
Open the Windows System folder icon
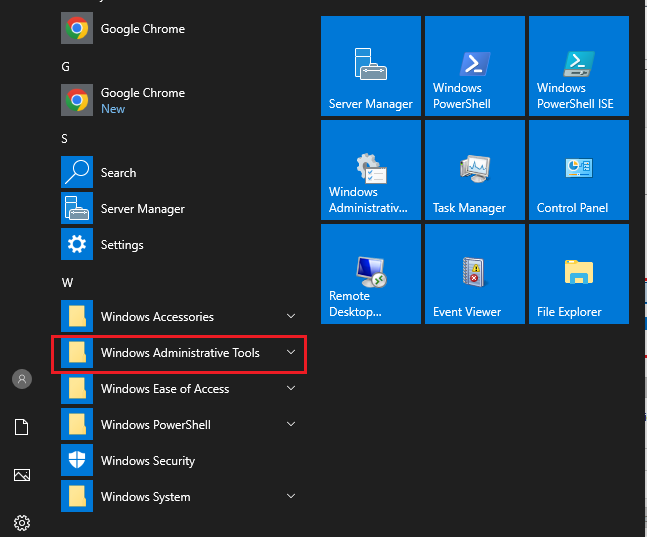point(77,496)
